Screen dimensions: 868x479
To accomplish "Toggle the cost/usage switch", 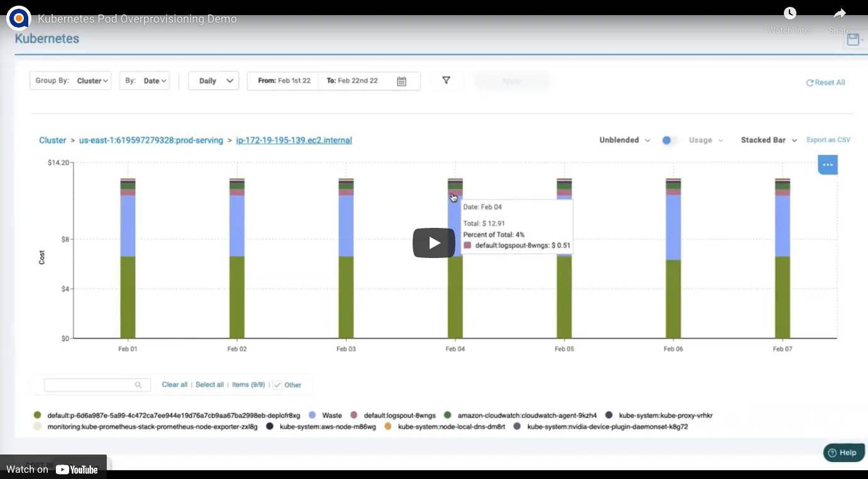I will (670, 140).
